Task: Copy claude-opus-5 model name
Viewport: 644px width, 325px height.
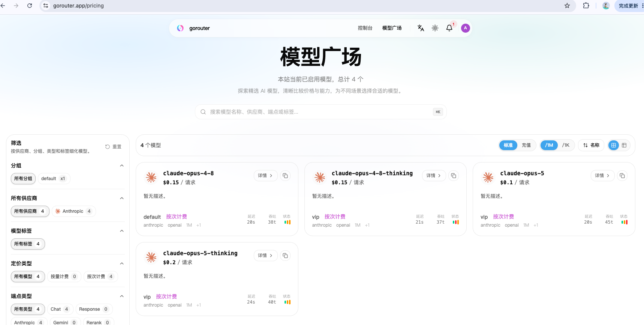Action: point(622,176)
